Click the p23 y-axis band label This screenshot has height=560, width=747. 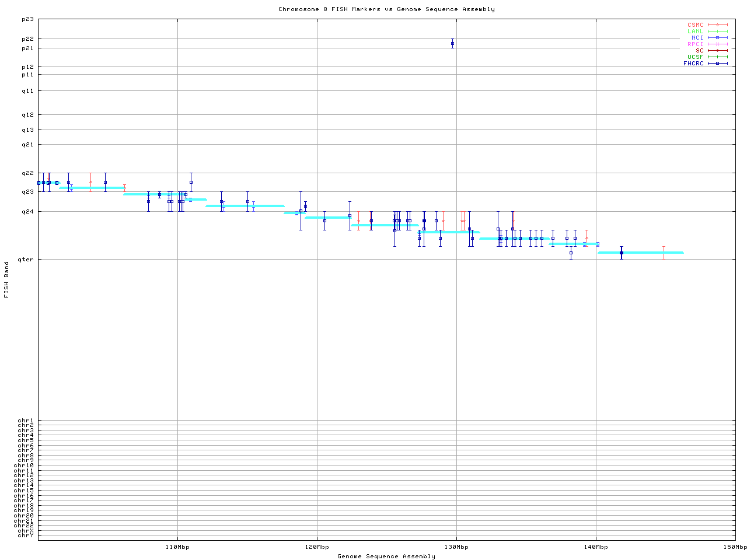tap(27, 19)
